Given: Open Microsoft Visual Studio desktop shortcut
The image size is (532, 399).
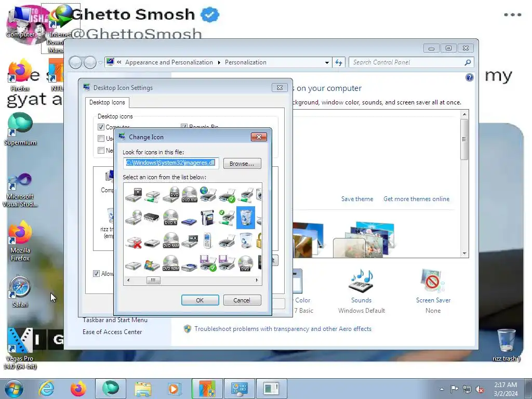Looking at the screenshot, I should point(20,190).
